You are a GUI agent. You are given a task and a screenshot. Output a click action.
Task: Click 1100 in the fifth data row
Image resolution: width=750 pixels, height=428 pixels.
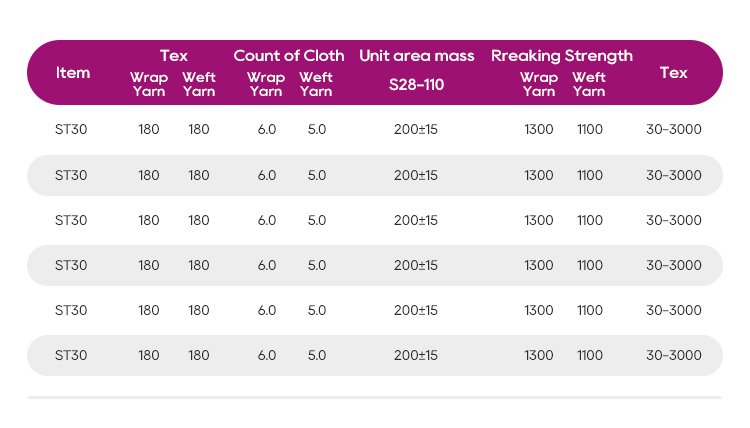(x=590, y=310)
